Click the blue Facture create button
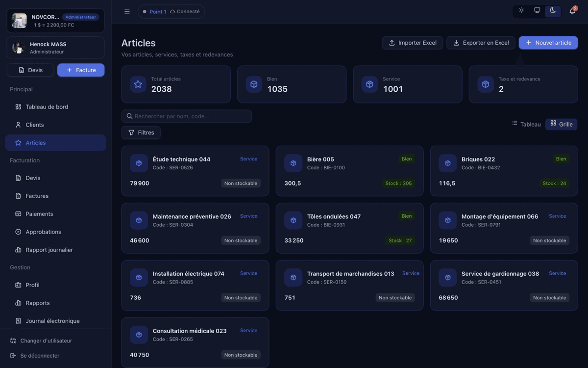 point(81,70)
